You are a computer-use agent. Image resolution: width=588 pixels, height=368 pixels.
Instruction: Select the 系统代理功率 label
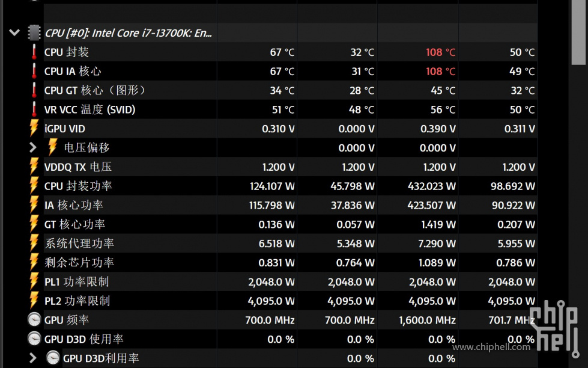pyautogui.click(x=79, y=244)
